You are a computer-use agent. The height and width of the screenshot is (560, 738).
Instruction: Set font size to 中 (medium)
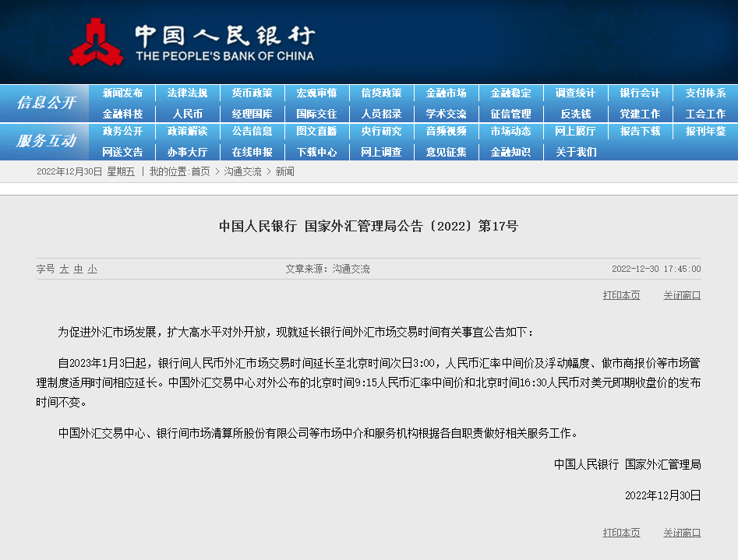coord(79,269)
